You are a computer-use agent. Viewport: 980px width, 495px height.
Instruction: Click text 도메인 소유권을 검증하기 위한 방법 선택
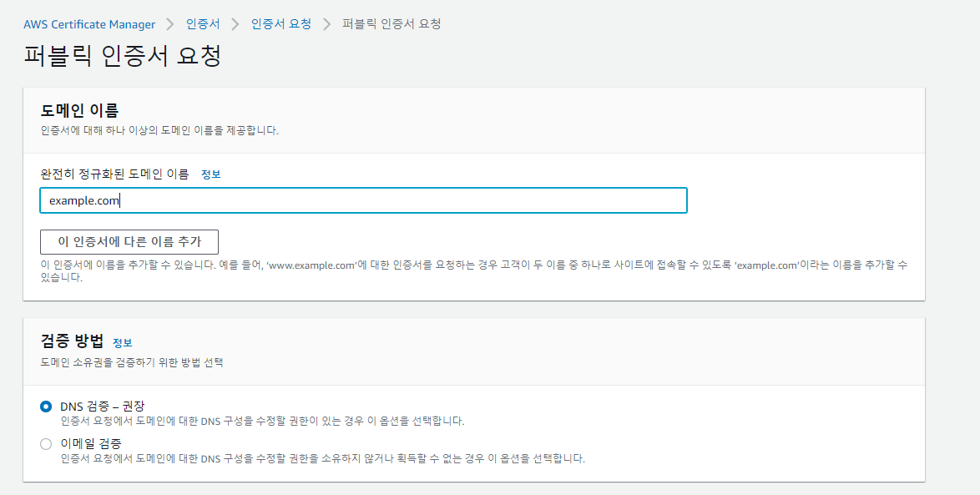point(132,362)
